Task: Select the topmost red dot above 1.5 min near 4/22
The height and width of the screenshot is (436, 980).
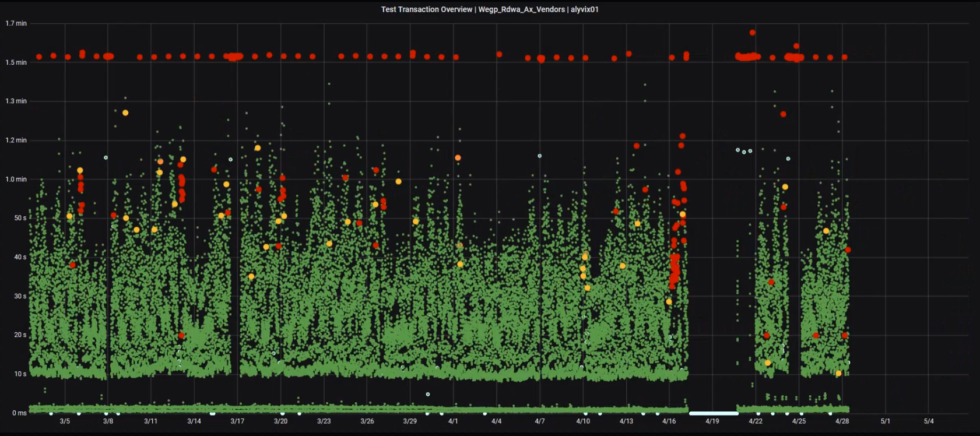Action: pyautogui.click(x=753, y=33)
